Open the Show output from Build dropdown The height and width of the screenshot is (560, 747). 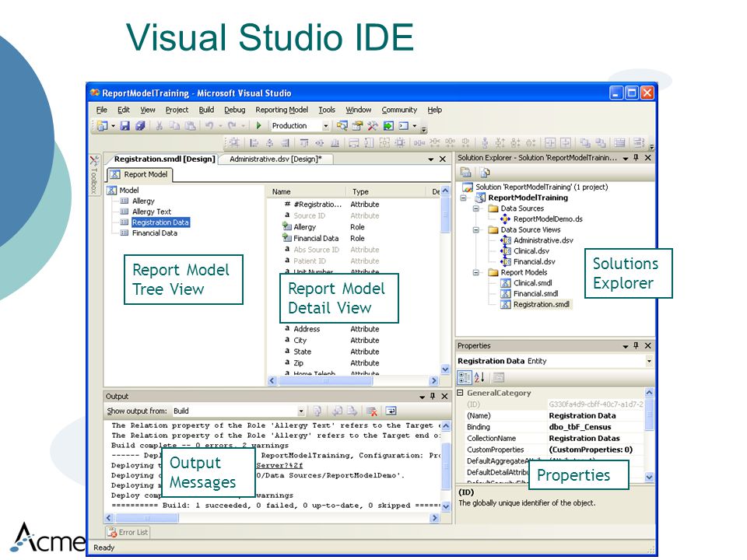point(301,411)
